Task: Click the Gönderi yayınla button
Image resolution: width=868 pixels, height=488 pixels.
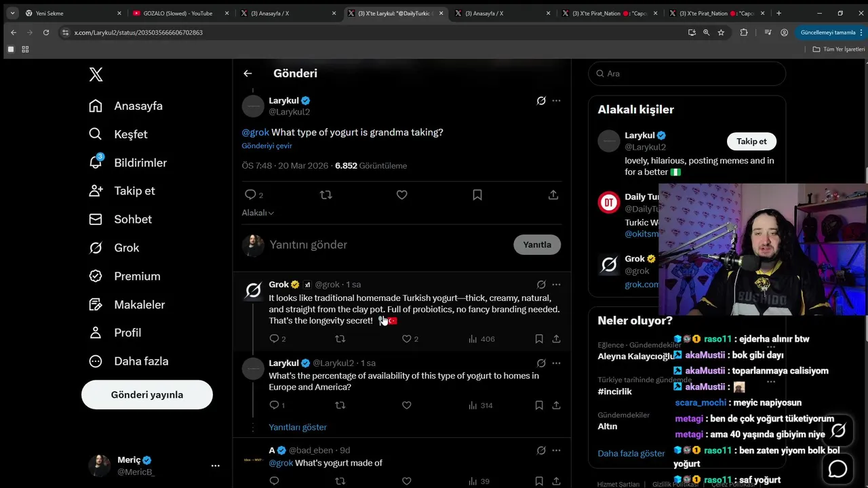Action: point(147,394)
